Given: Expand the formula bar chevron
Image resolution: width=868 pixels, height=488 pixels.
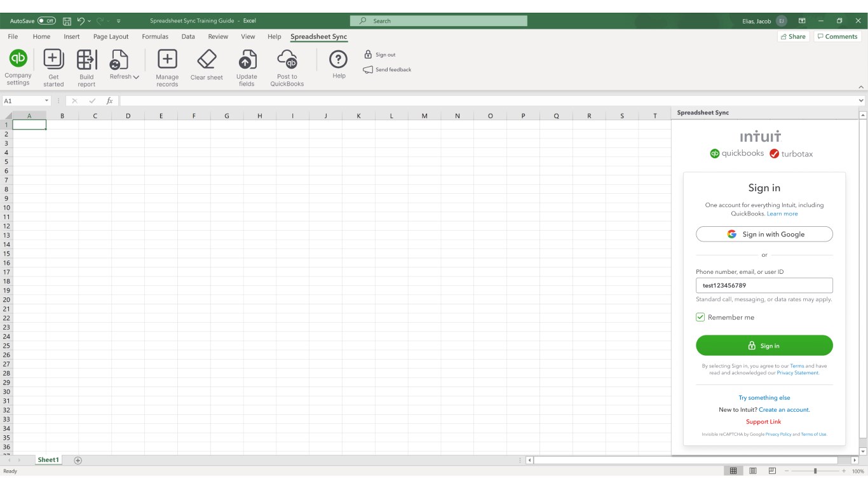Looking at the screenshot, I should point(861,100).
